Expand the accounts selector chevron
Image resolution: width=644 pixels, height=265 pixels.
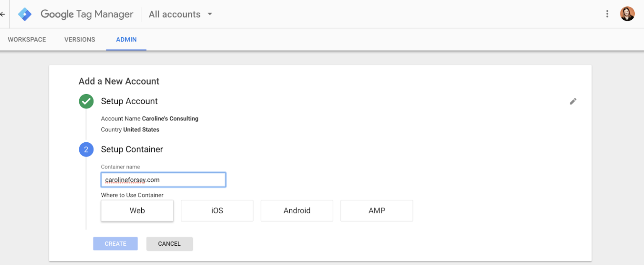pyautogui.click(x=209, y=14)
